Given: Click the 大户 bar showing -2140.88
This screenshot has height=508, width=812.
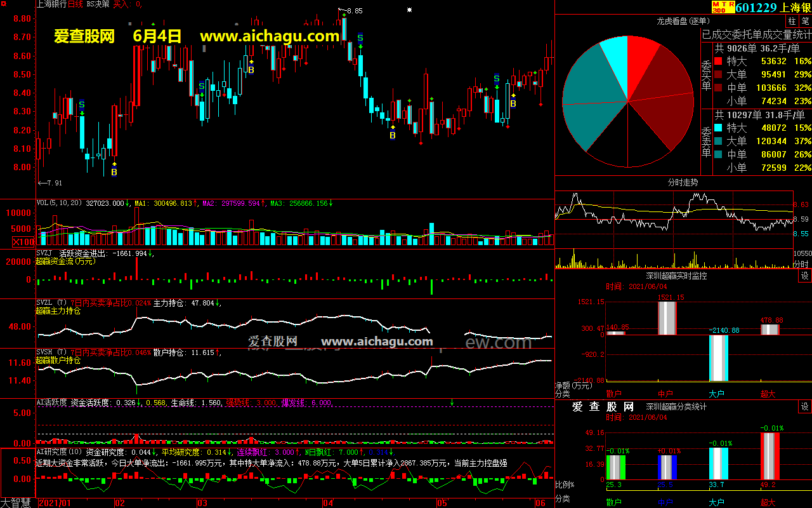Looking at the screenshot, I should pos(718,358).
